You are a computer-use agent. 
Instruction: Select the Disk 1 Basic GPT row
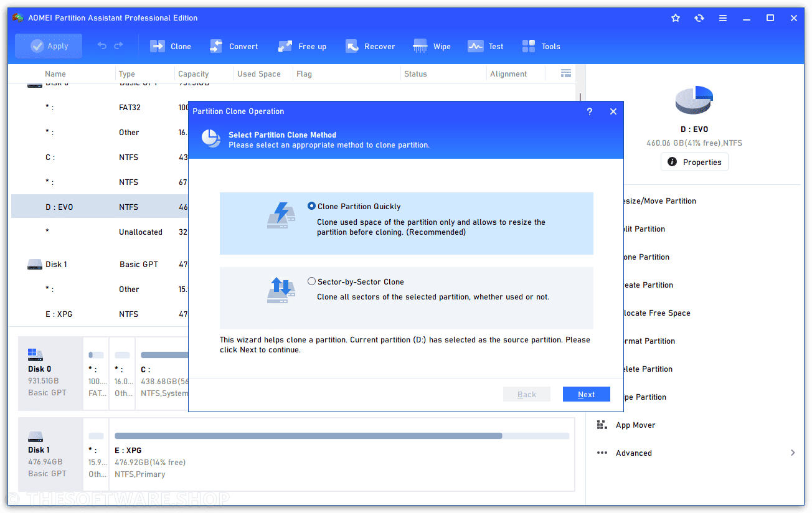point(100,265)
